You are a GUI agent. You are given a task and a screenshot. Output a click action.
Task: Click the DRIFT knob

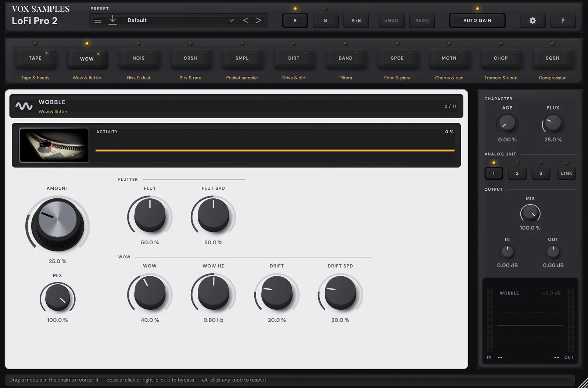tap(277, 293)
